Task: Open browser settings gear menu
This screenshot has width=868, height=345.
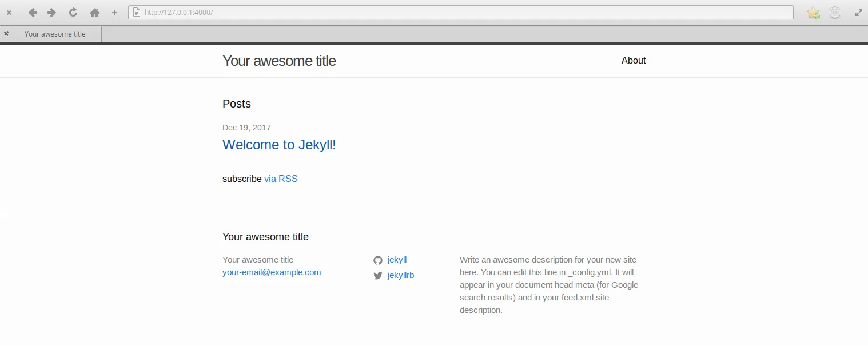Action: pos(835,13)
